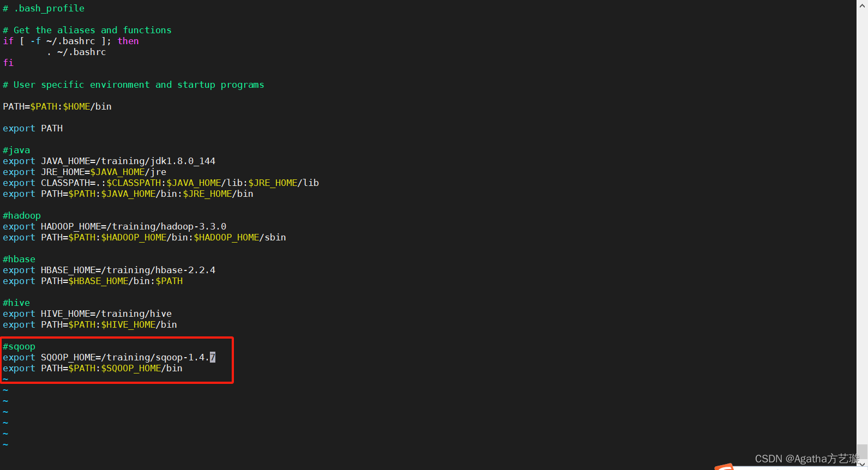868x470 pixels.
Task: Click the '#hbase' comment
Action: point(19,259)
